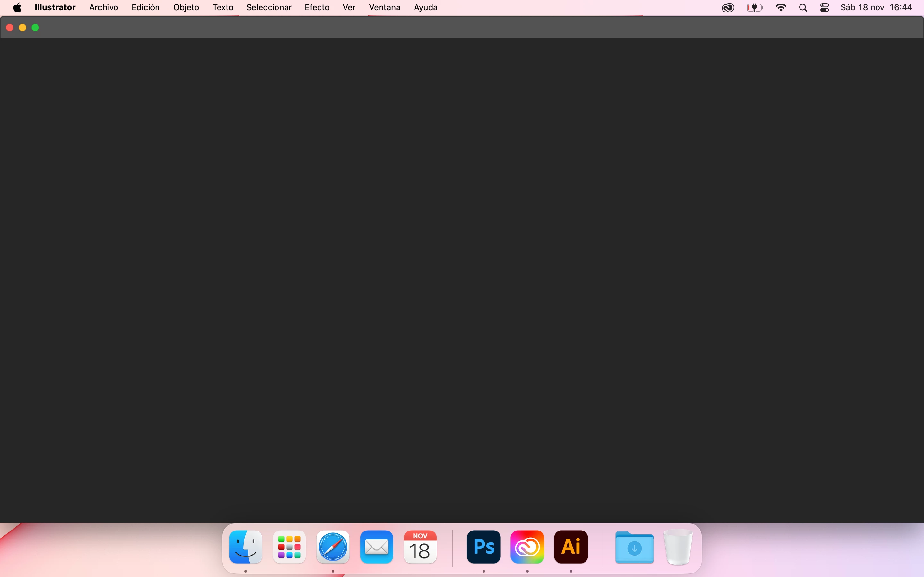
Task: Open Finder from the Dock
Action: (x=245, y=547)
